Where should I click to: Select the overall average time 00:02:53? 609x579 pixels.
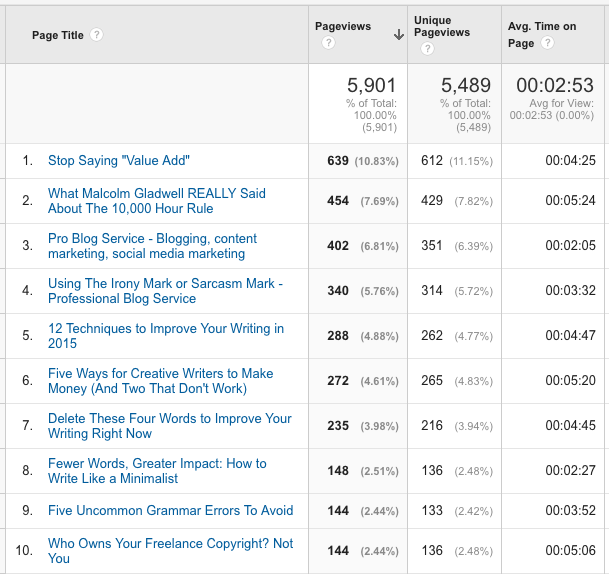click(x=555, y=85)
